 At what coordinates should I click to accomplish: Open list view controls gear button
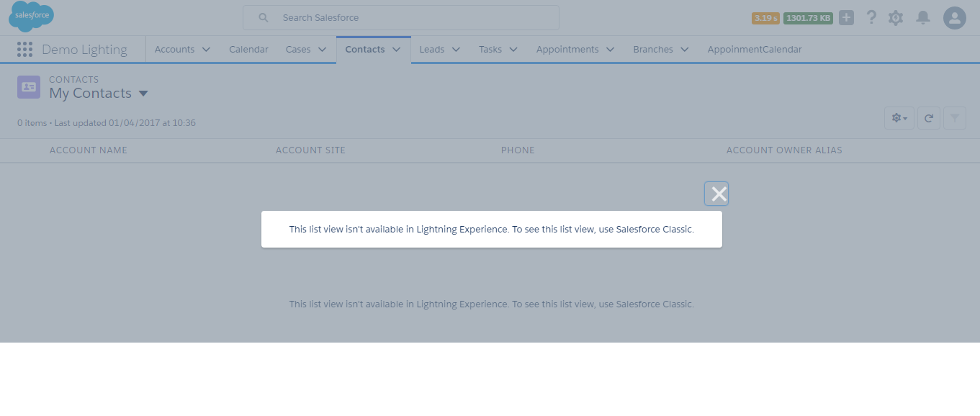[899, 118]
